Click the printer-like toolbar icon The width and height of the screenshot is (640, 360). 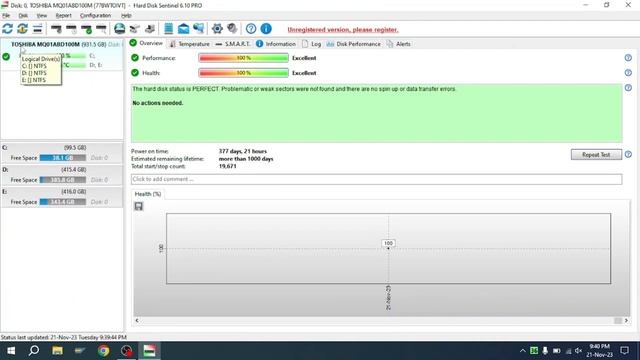coord(150,29)
